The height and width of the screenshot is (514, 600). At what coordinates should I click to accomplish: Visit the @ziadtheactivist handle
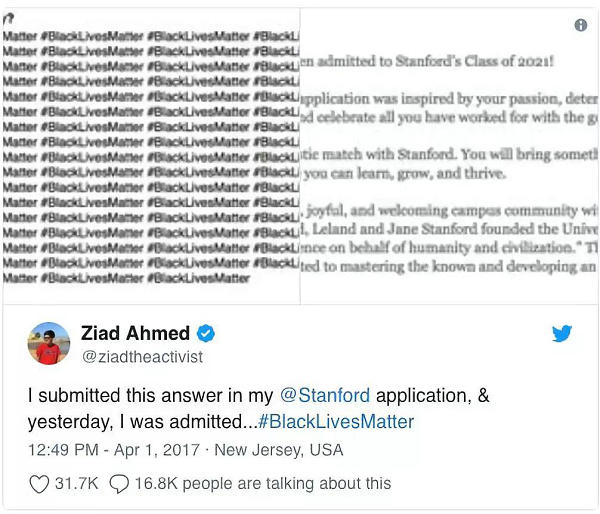coord(142,357)
